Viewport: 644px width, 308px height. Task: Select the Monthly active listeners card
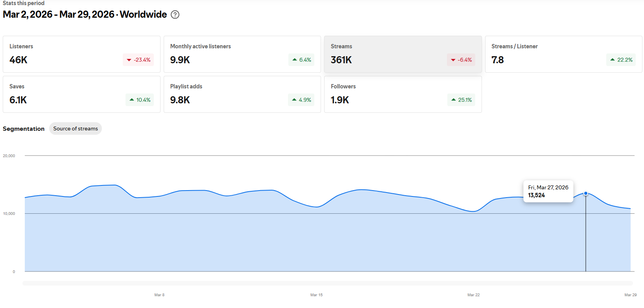pos(242,54)
